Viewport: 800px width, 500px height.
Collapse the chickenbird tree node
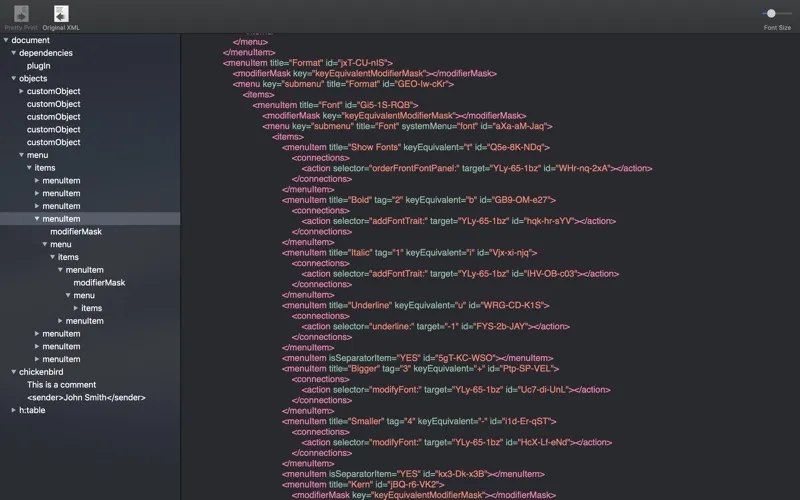14,372
